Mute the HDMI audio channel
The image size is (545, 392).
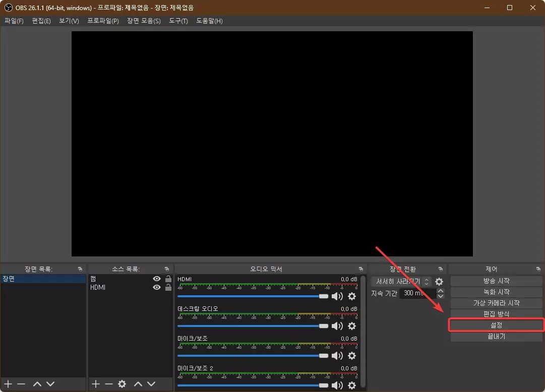click(337, 296)
